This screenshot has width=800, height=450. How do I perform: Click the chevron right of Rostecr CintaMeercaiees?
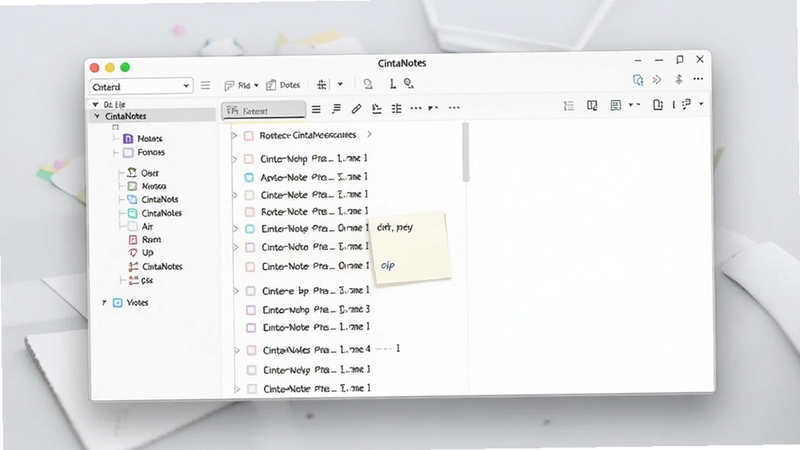pos(369,135)
